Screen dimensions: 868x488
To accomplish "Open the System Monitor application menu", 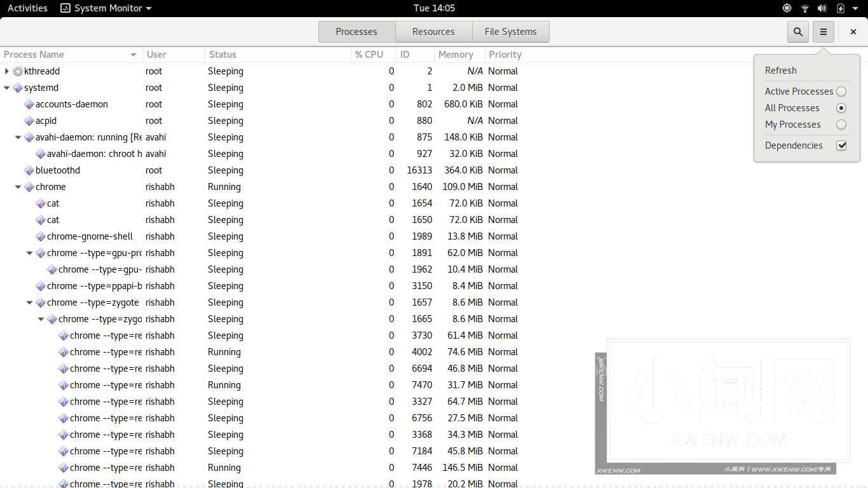I will click(x=106, y=8).
